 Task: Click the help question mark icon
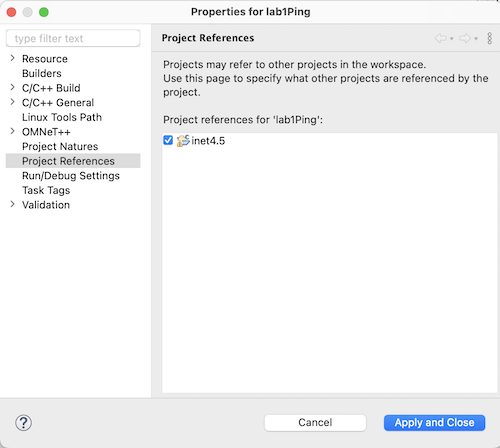23,423
